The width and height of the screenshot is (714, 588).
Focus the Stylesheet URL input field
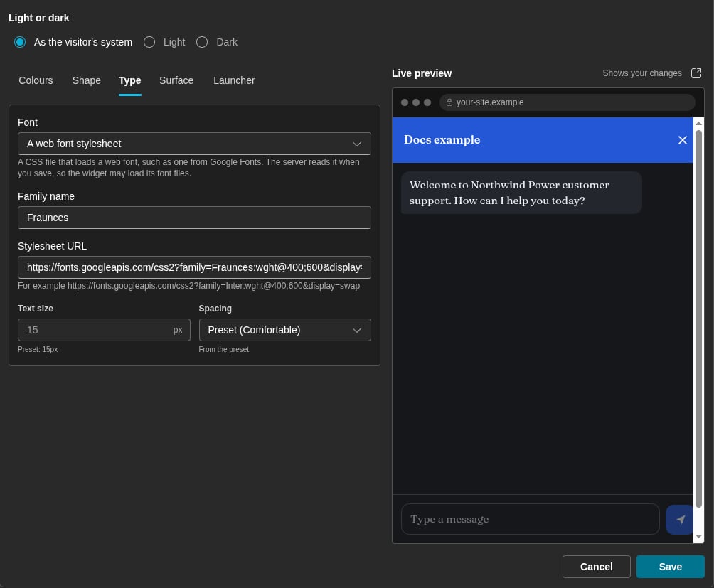194,267
